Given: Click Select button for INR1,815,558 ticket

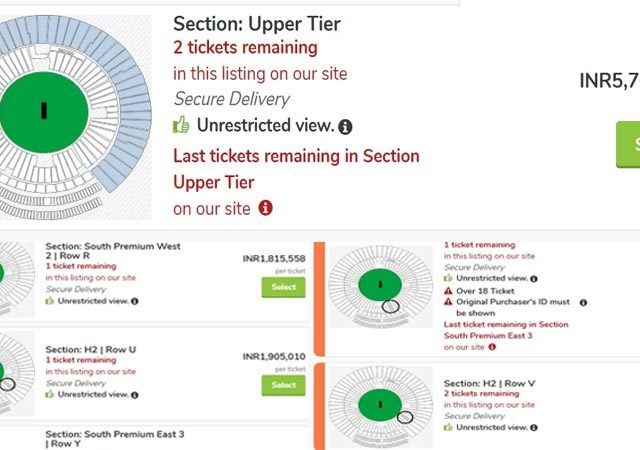Looking at the screenshot, I should click(283, 287).
